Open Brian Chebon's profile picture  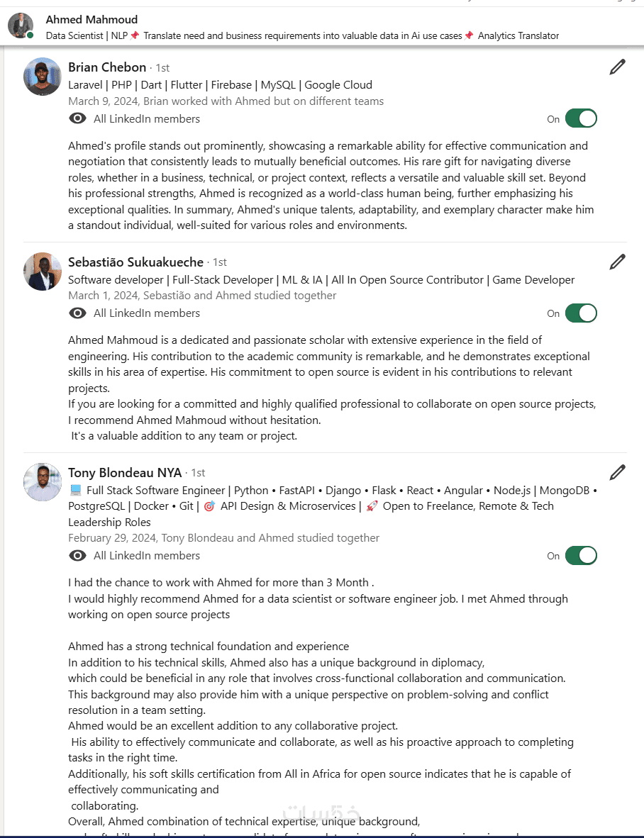click(x=43, y=77)
